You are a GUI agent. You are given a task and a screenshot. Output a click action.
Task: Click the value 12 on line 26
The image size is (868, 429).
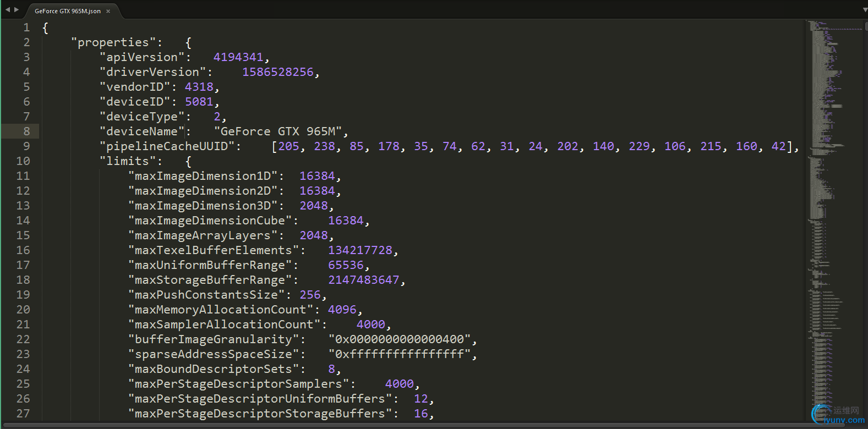coord(421,399)
